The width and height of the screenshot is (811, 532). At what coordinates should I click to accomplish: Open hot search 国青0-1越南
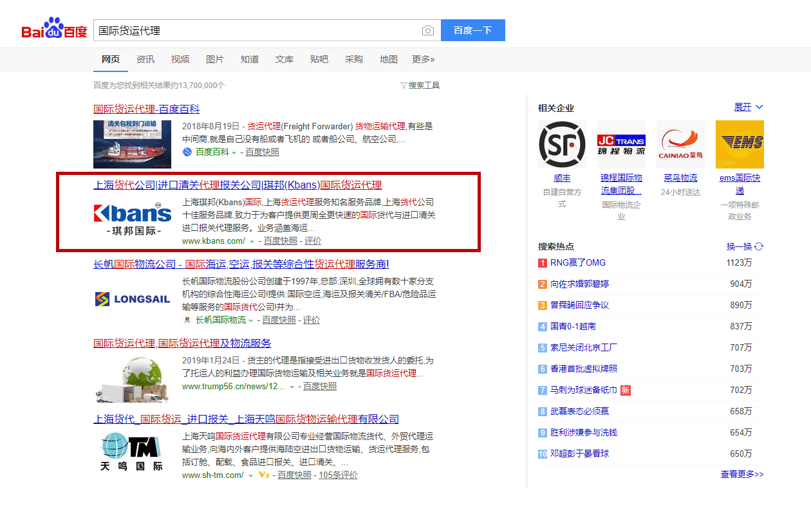[573, 326]
